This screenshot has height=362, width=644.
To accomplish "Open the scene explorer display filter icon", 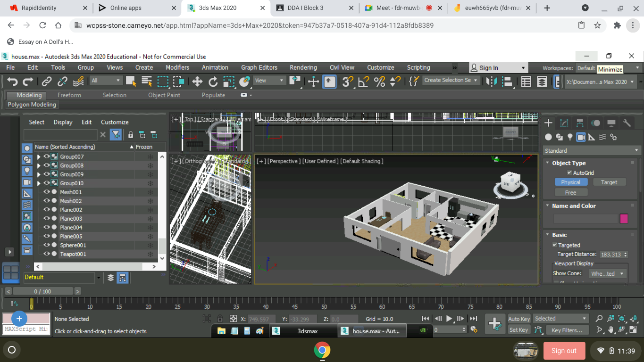I will pyautogui.click(x=115, y=134).
